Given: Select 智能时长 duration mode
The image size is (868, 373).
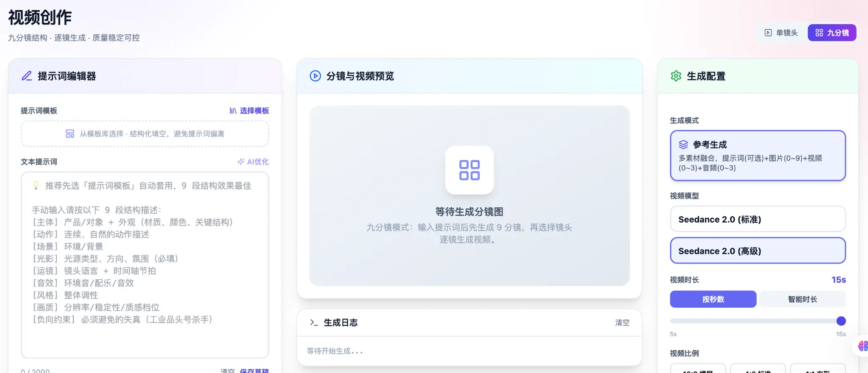Looking at the screenshot, I should point(802,299).
